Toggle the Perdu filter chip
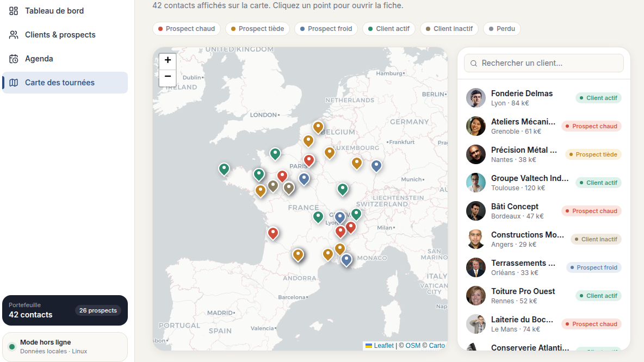 [502, 29]
